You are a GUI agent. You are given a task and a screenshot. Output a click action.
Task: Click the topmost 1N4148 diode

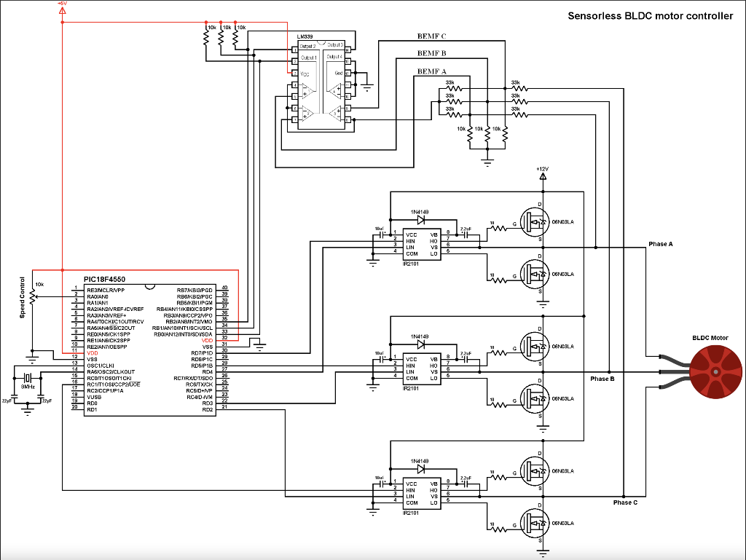point(420,220)
